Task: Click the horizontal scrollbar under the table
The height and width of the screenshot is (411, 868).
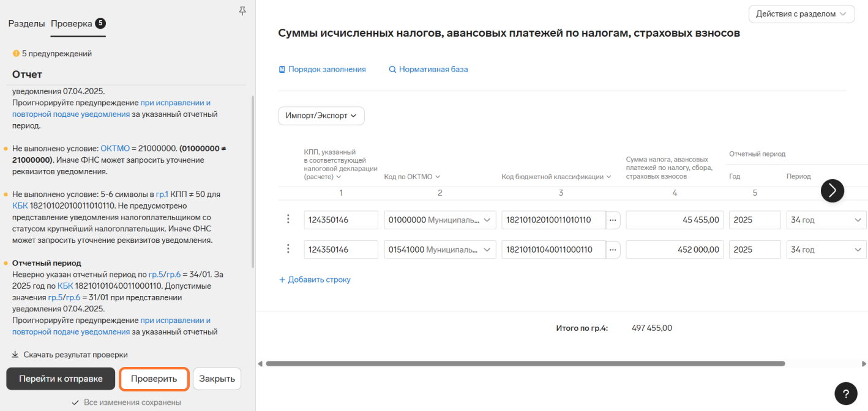Action: point(525,363)
